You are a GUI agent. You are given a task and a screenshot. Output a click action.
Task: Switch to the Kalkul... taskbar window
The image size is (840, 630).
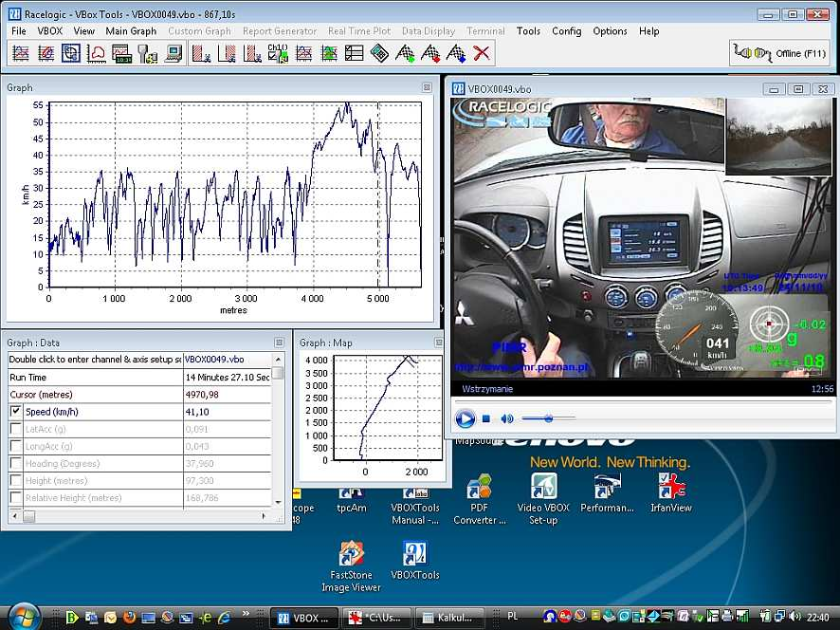449,618
